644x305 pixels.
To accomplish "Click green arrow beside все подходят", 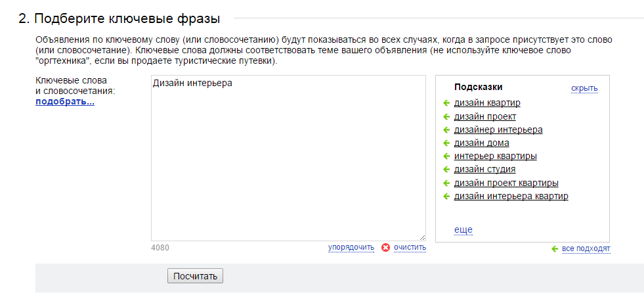I will (x=555, y=248).
